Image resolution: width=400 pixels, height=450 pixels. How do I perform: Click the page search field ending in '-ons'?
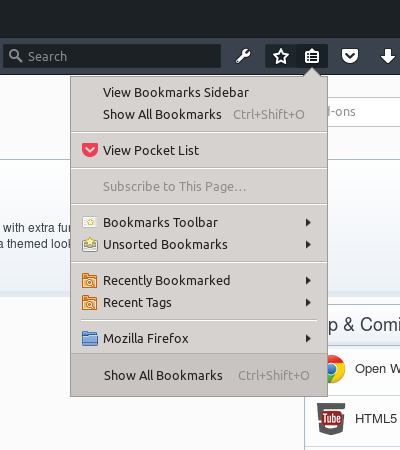364,112
